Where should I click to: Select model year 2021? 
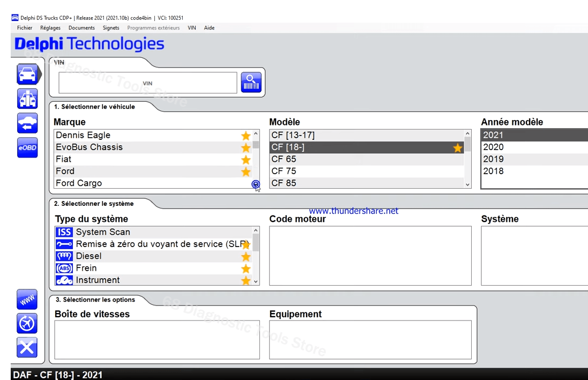[x=534, y=135]
